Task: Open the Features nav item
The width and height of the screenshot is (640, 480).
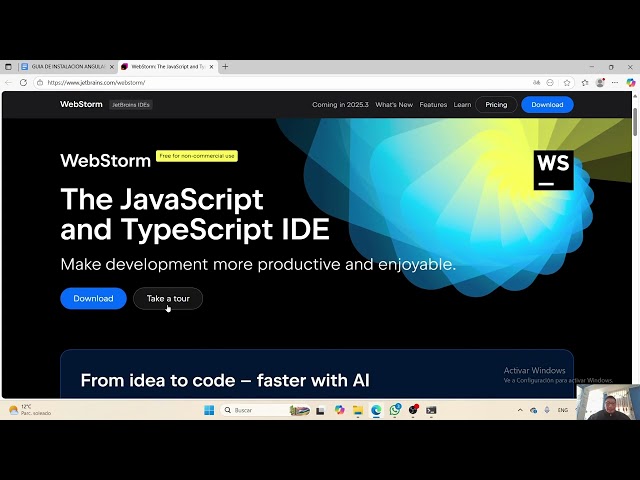Action: pos(433,104)
